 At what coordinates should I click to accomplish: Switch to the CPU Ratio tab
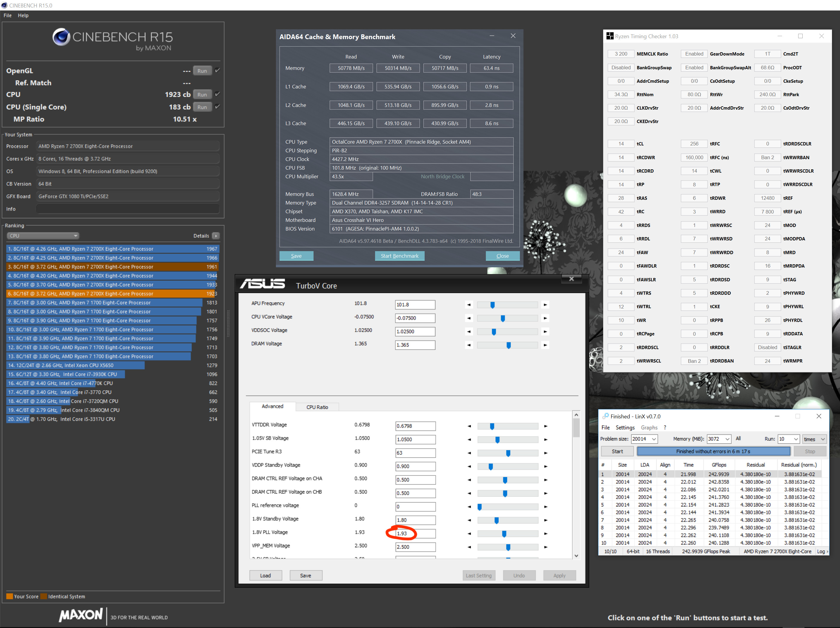[x=317, y=407]
